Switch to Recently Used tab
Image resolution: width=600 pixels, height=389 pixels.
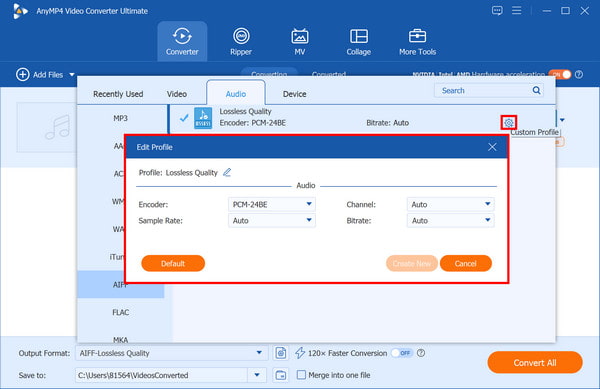118,94
